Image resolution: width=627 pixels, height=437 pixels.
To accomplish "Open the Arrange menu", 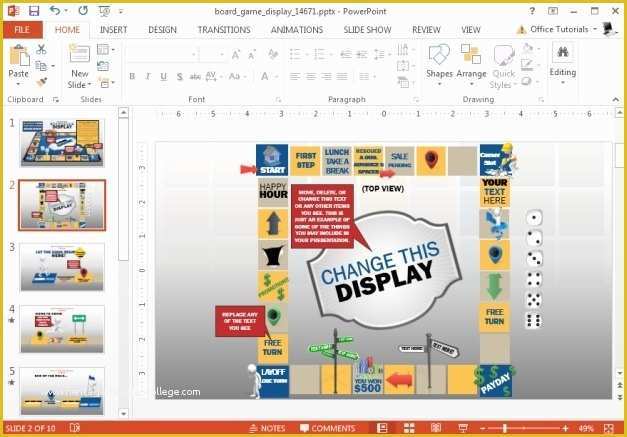I will 471,66.
